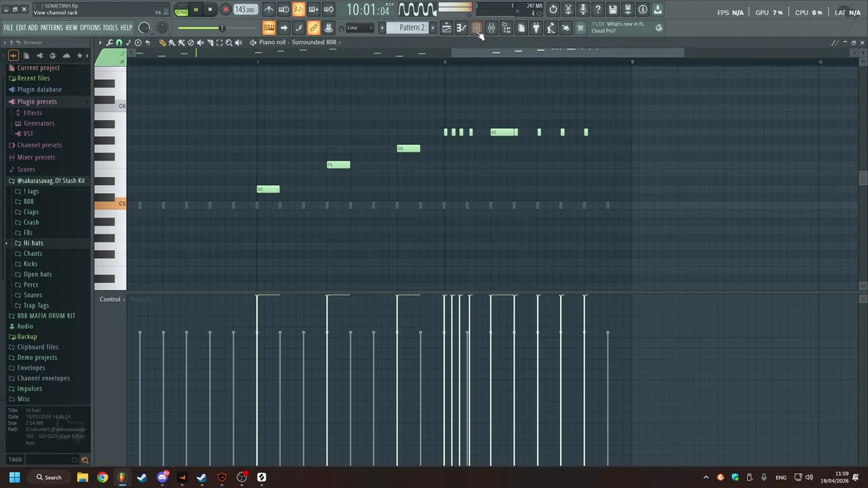
Task: Toggle piano roll magnet snap
Action: [119, 43]
